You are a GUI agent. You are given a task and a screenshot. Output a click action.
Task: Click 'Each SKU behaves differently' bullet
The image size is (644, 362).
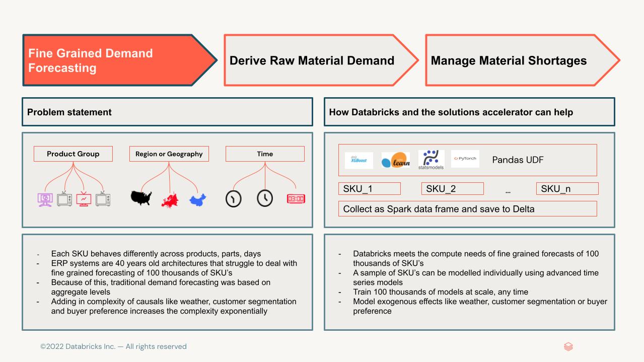(x=156, y=254)
